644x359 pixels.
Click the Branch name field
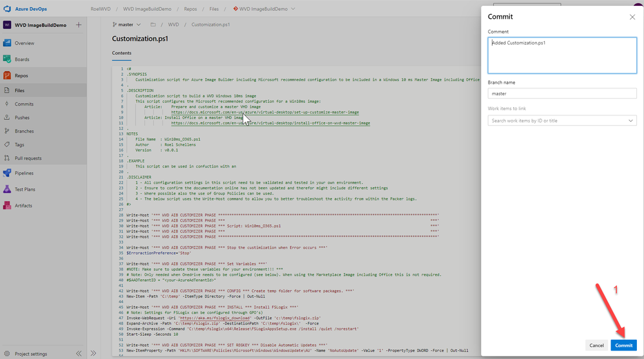(562, 93)
